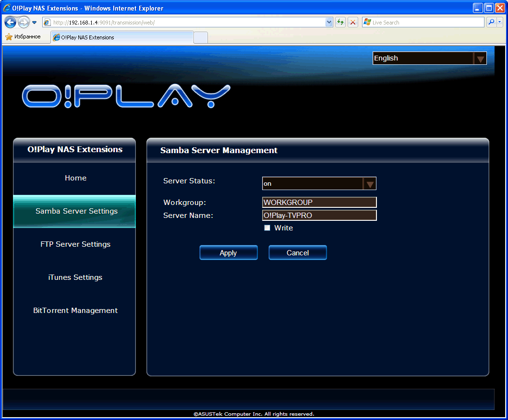Click the Apply button
This screenshot has width=508, height=420.
point(229,252)
